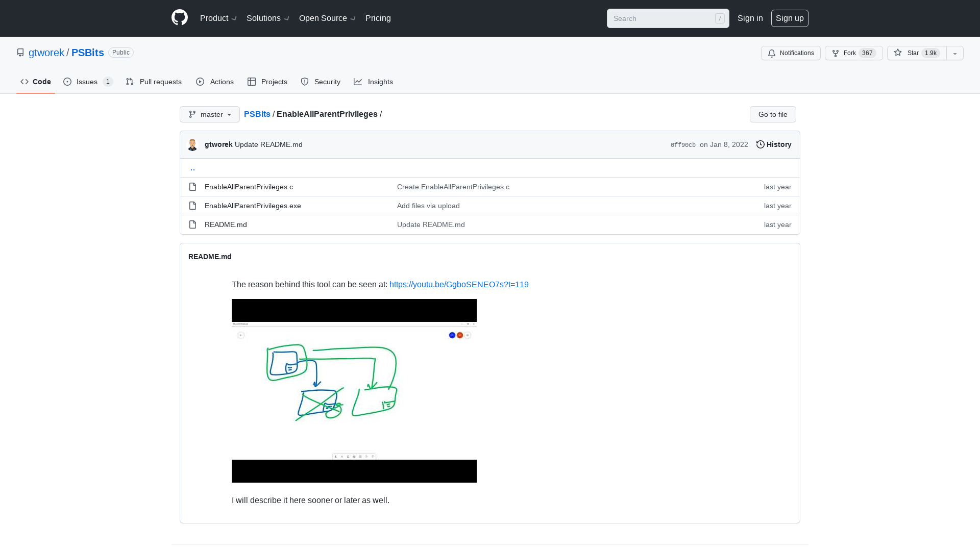Click the file icon for EnableAllParentPrivileges.c
The height and width of the screenshot is (551, 980).
tap(192, 187)
